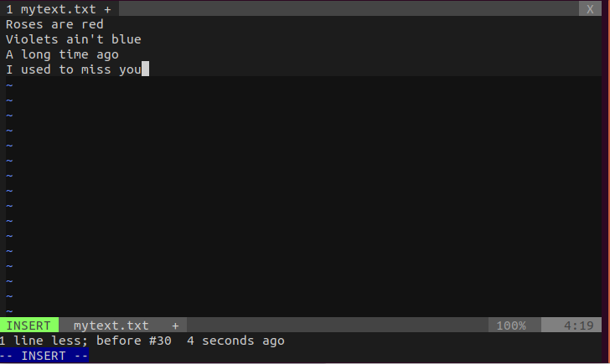Click the '1 line less; before #30' message
Viewport: 610px width, 364px height.
85,341
